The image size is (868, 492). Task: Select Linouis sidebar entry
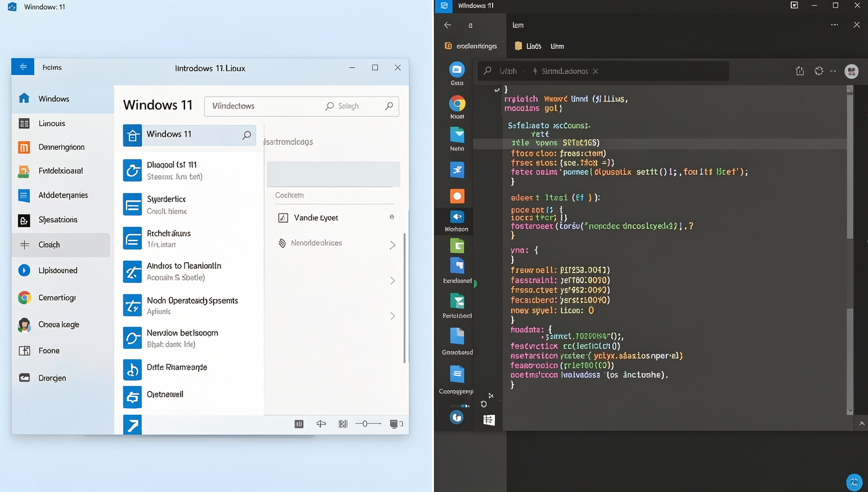[52, 123]
